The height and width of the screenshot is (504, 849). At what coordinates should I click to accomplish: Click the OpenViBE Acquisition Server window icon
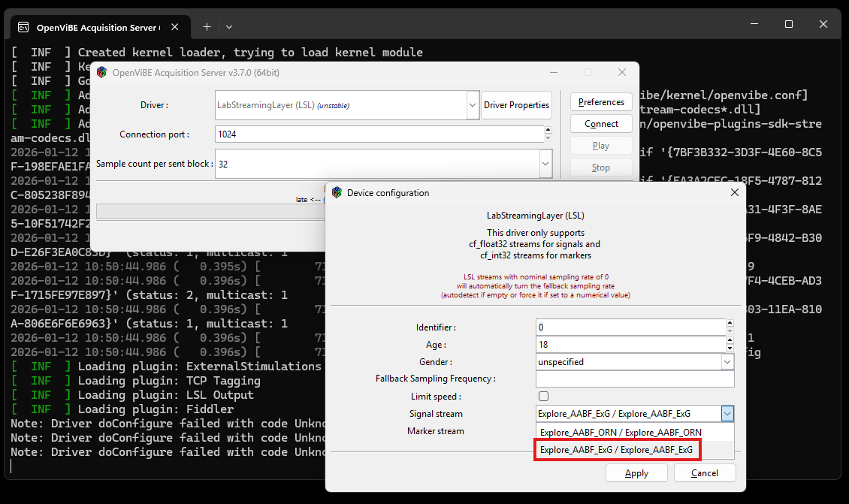point(101,73)
